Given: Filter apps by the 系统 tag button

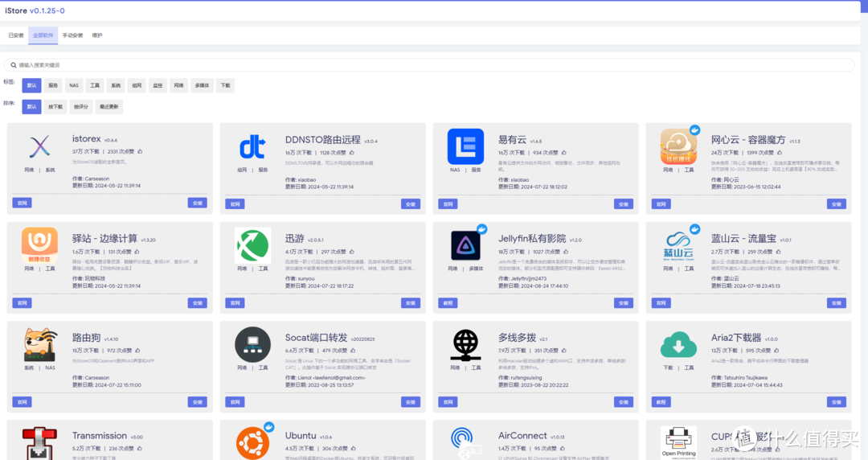Looking at the screenshot, I should click(x=116, y=85).
